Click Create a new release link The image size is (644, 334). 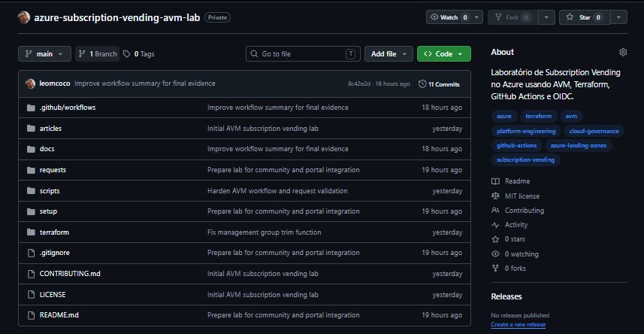tap(519, 324)
